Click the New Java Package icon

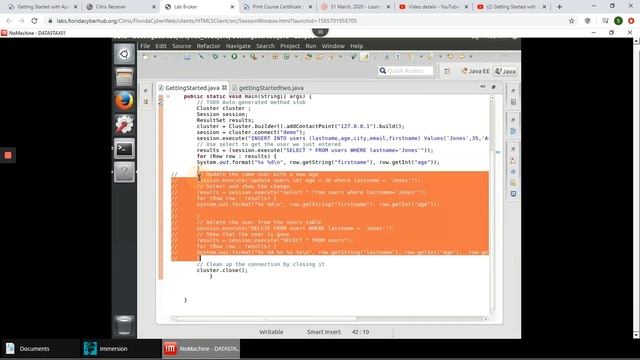click(x=276, y=57)
